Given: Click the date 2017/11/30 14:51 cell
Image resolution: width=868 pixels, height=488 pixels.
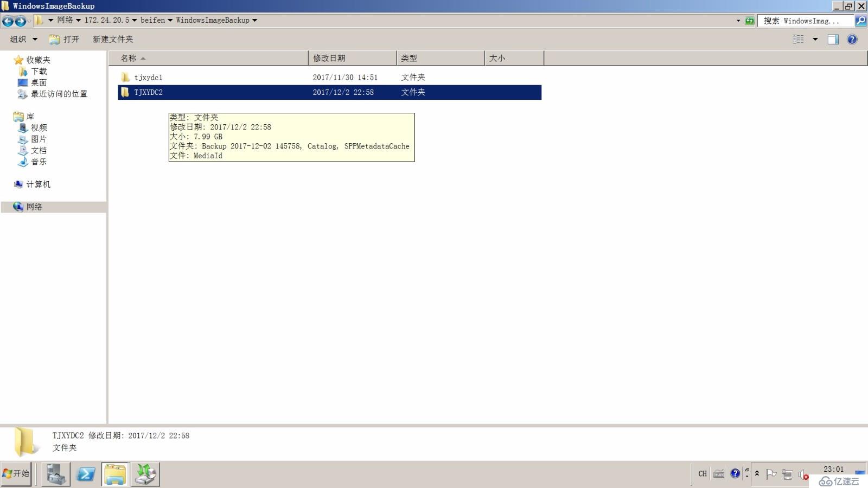Looking at the screenshot, I should coord(345,78).
